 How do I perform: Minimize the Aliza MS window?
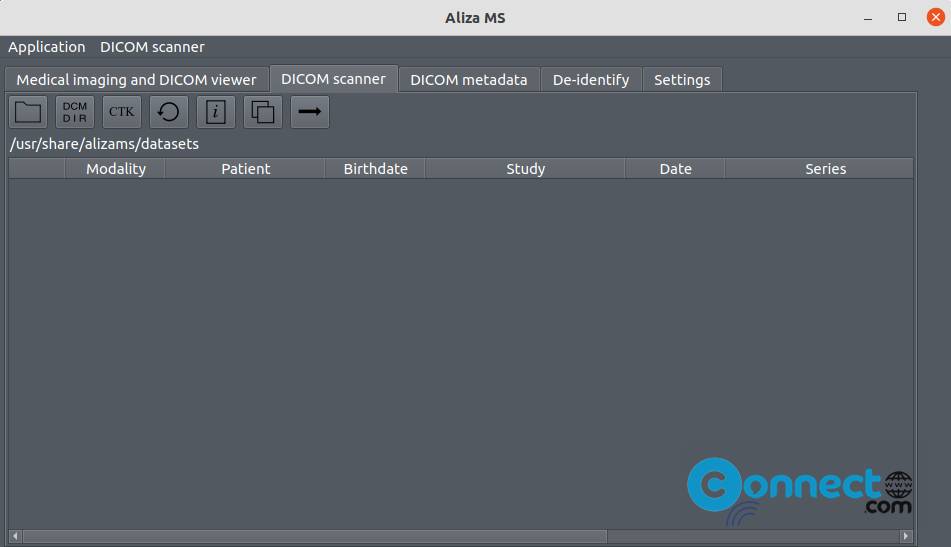coord(868,18)
